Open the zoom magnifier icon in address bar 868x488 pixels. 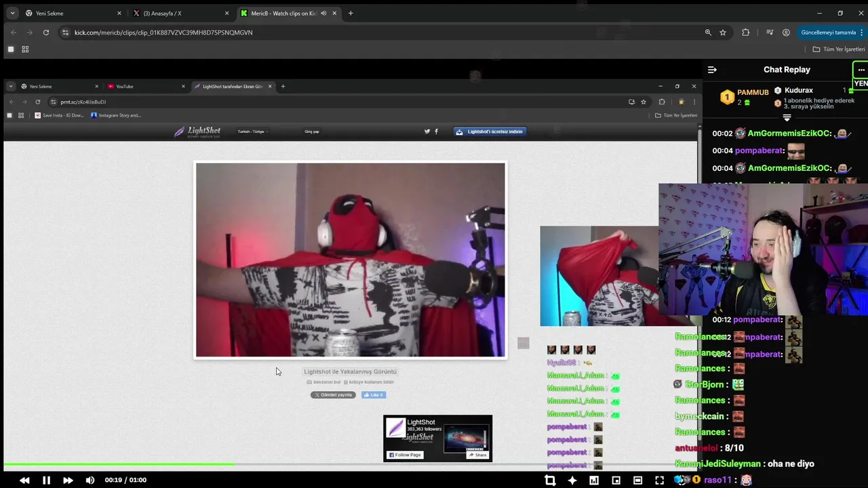708,32
